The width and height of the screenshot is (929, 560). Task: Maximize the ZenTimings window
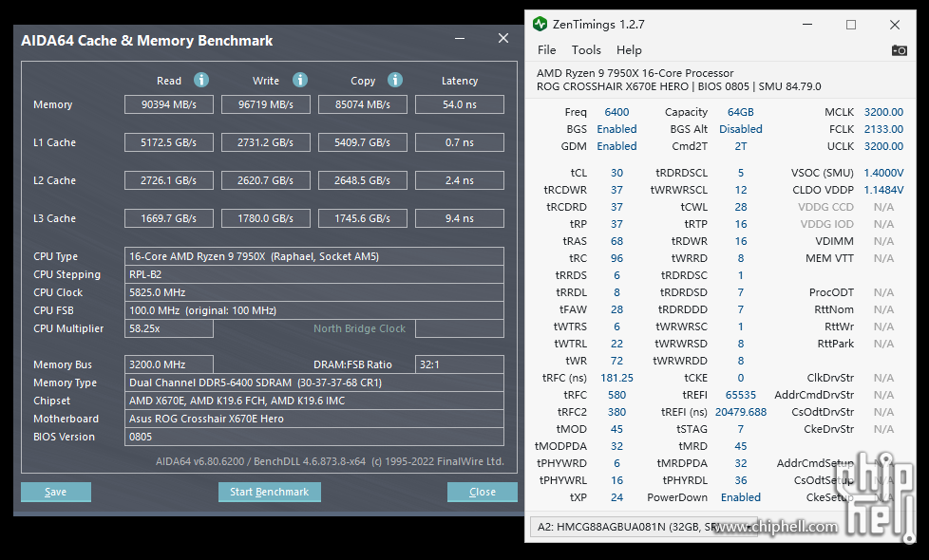point(851,25)
